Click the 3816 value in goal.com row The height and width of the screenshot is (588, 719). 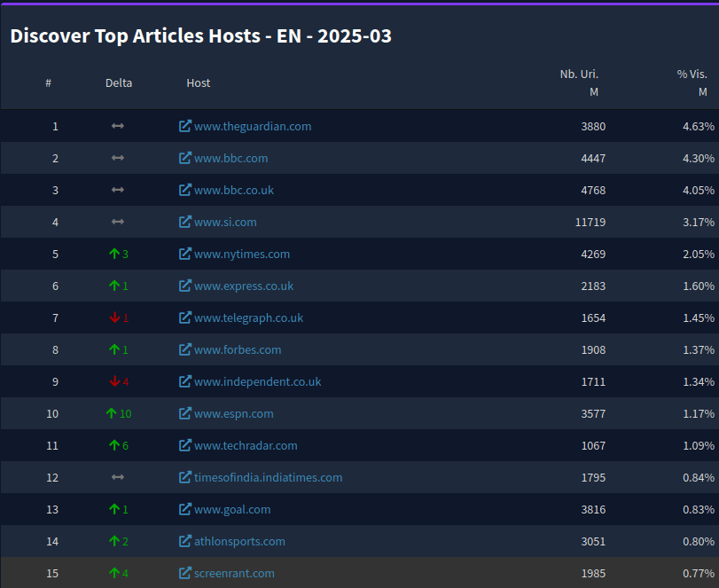point(593,510)
